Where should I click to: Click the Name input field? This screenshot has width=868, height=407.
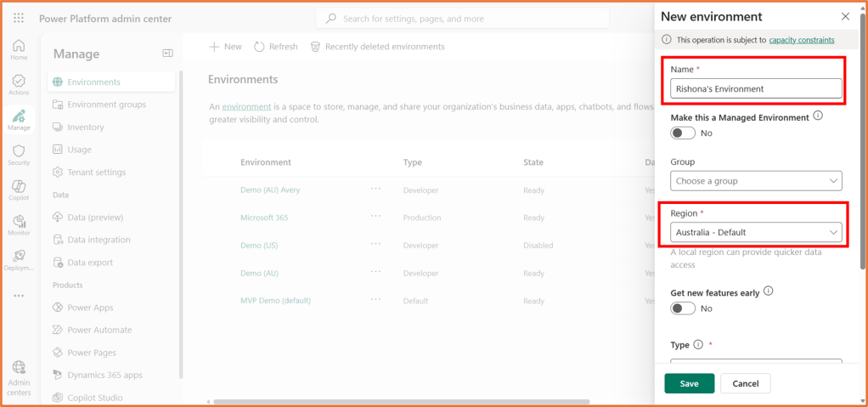coord(756,88)
